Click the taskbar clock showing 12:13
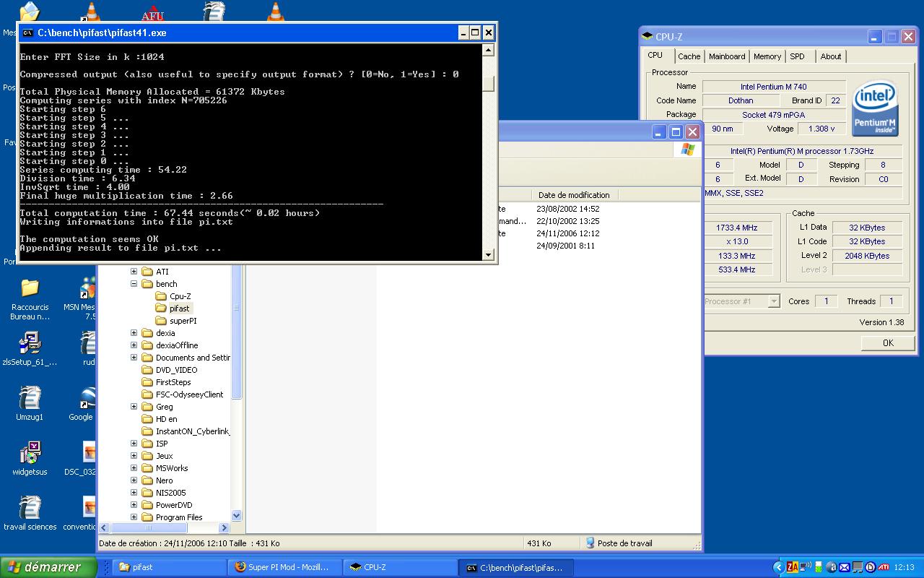The image size is (924, 578). click(x=905, y=567)
